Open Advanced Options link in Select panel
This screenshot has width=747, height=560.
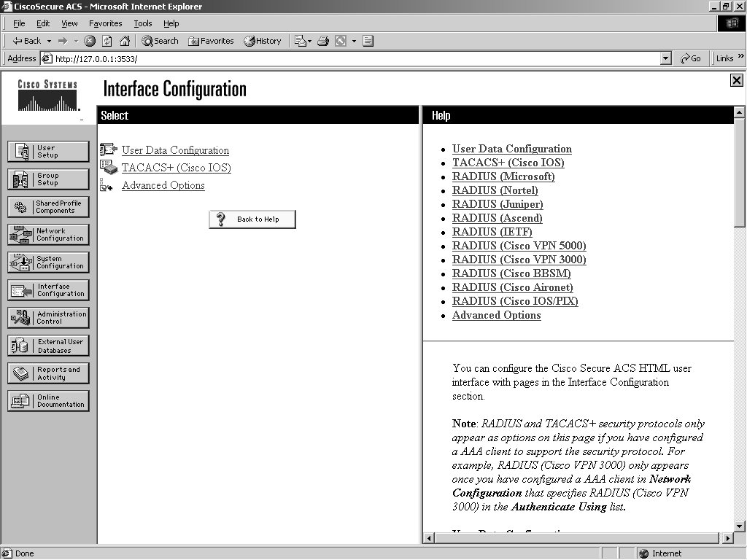(163, 185)
